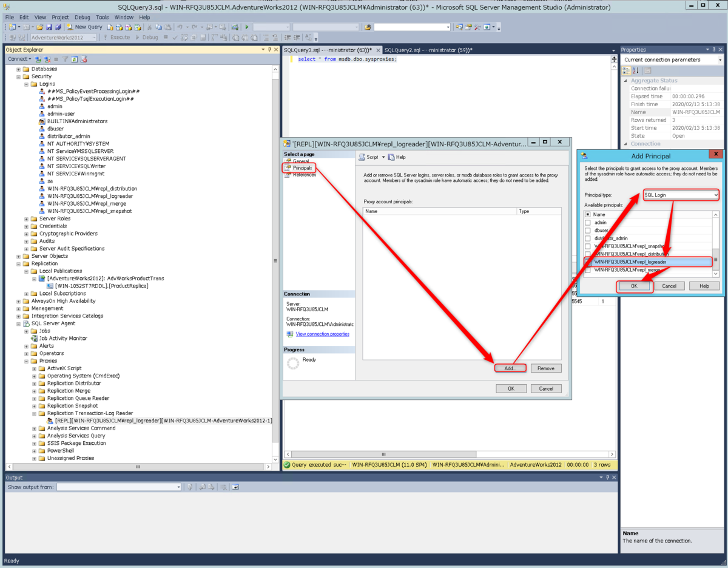Open the AdventureWorks2012 database dropdown
The width and height of the screenshot is (728, 568).
tap(63, 38)
